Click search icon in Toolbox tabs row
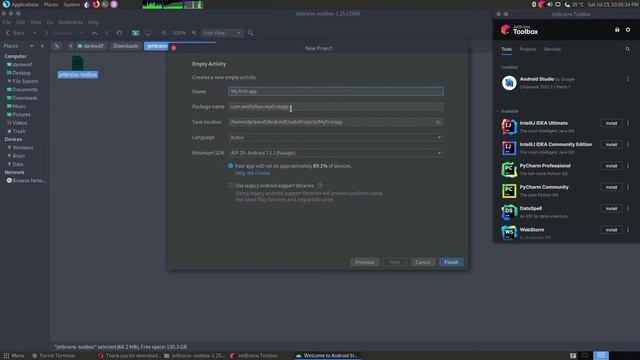The width and height of the screenshot is (640, 360). coord(628,49)
